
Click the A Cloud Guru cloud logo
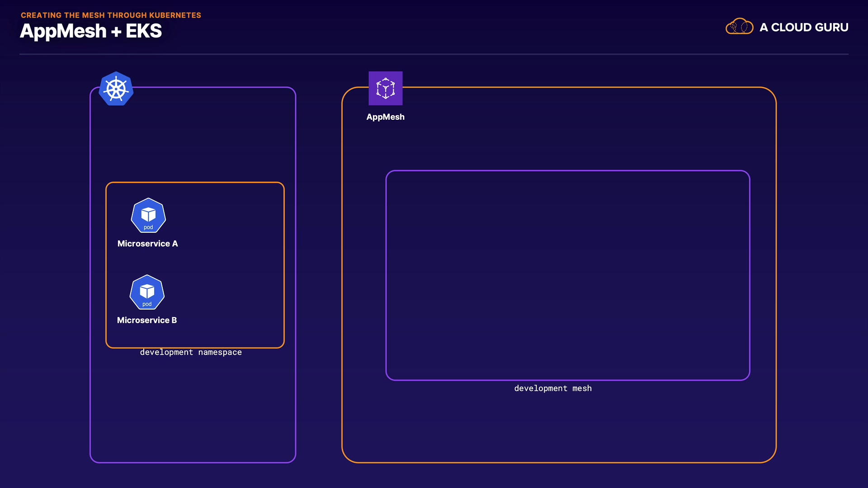coord(739,27)
